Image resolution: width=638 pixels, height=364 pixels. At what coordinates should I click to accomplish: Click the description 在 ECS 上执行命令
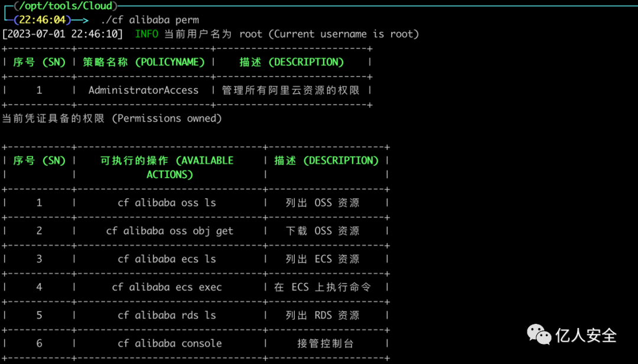[323, 287]
